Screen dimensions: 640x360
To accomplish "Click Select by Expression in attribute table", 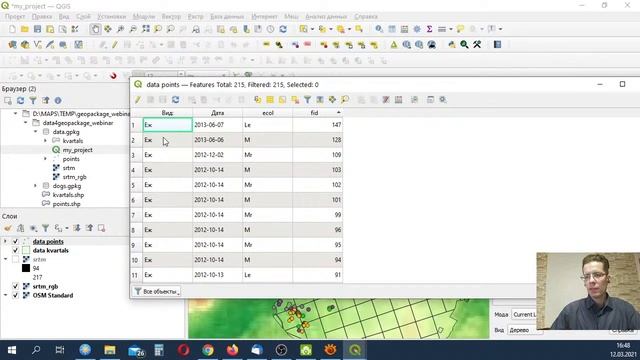I will (258, 100).
